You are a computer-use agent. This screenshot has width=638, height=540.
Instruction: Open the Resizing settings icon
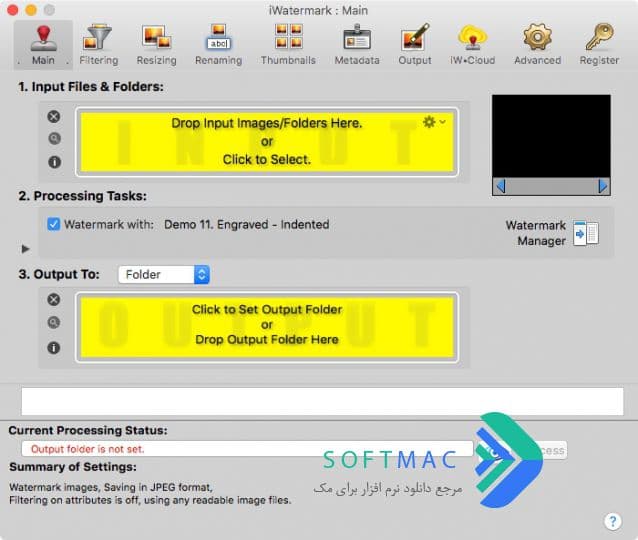(x=157, y=37)
